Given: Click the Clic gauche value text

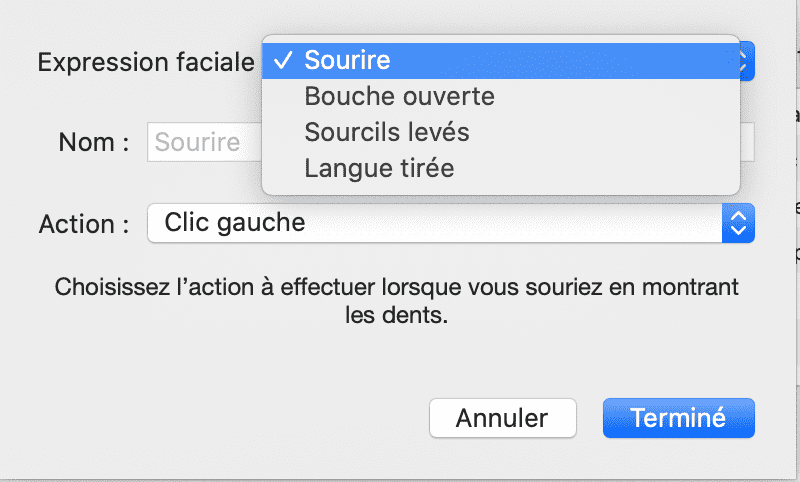Looking at the screenshot, I should click(x=234, y=222).
